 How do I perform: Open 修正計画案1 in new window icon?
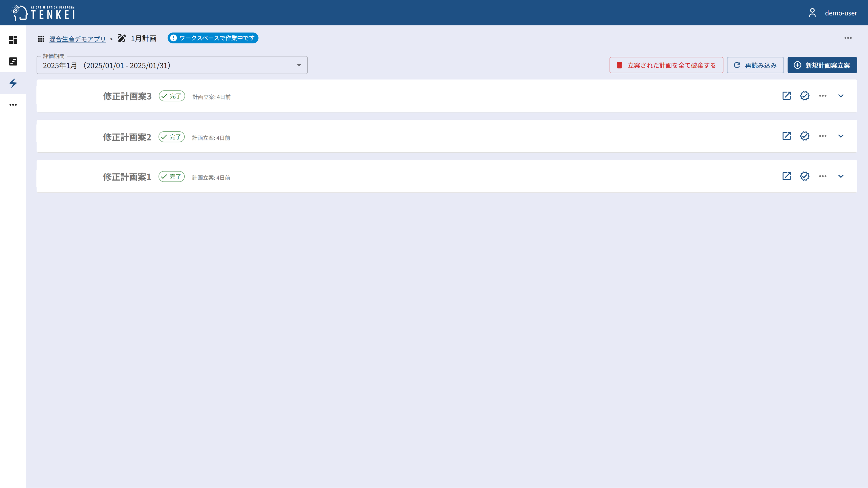(x=786, y=176)
